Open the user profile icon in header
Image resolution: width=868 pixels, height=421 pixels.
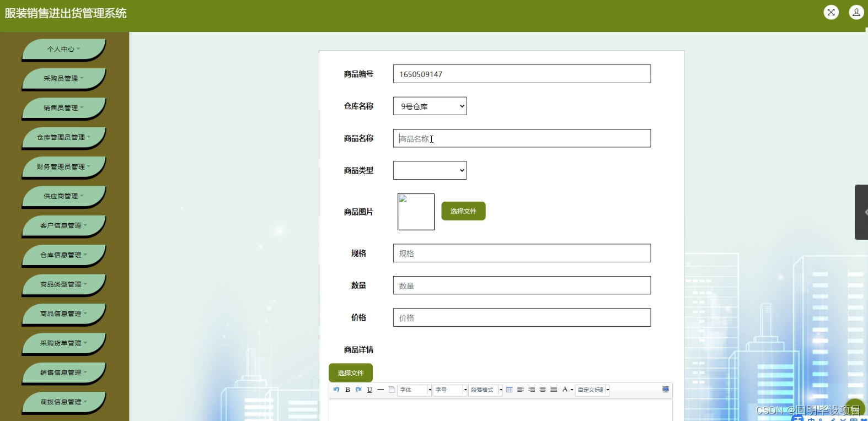click(856, 12)
